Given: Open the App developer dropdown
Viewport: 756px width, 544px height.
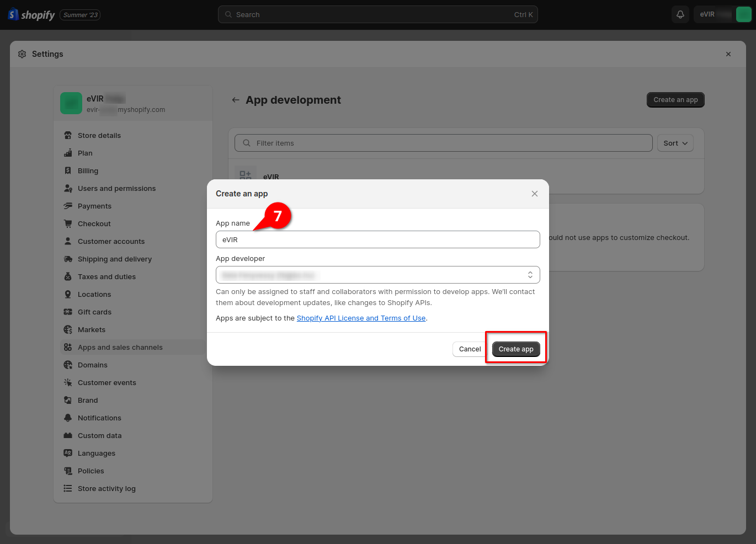Looking at the screenshot, I should [x=378, y=275].
